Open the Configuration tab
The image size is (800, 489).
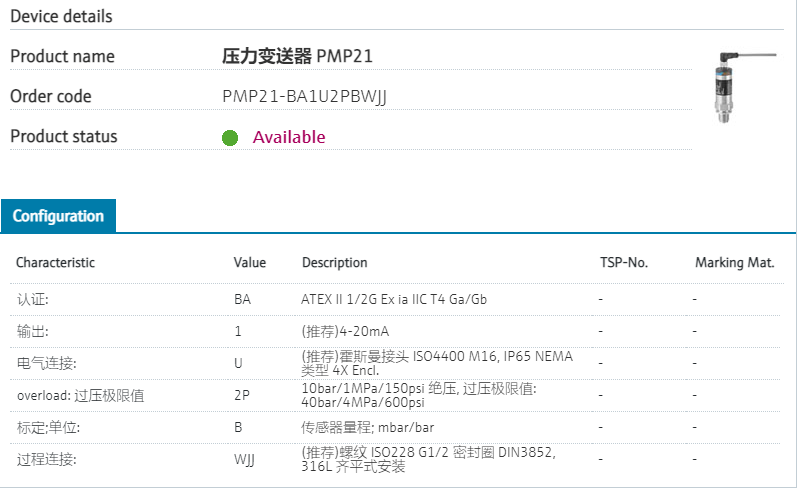pos(58,216)
